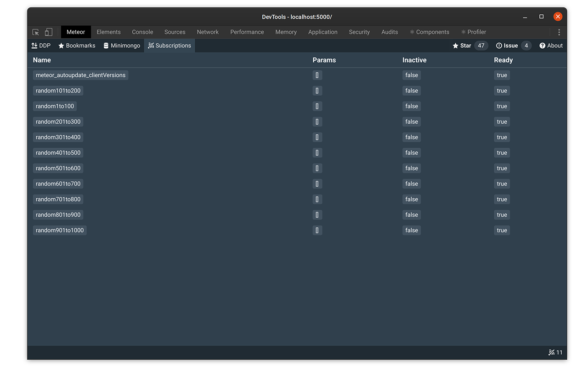Select the random501to600 subscription name
Image resolution: width=588 pixels, height=368 pixels.
click(x=58, y=168)
